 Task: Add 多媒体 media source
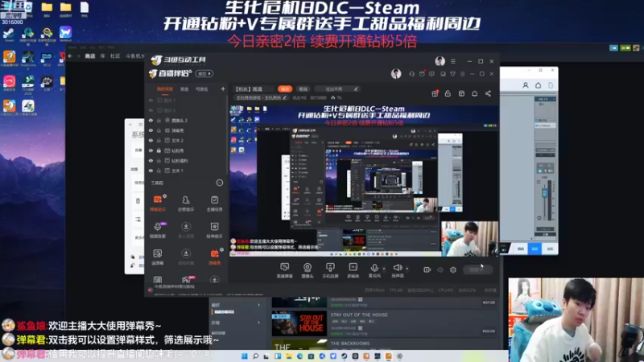pos(353,270)
